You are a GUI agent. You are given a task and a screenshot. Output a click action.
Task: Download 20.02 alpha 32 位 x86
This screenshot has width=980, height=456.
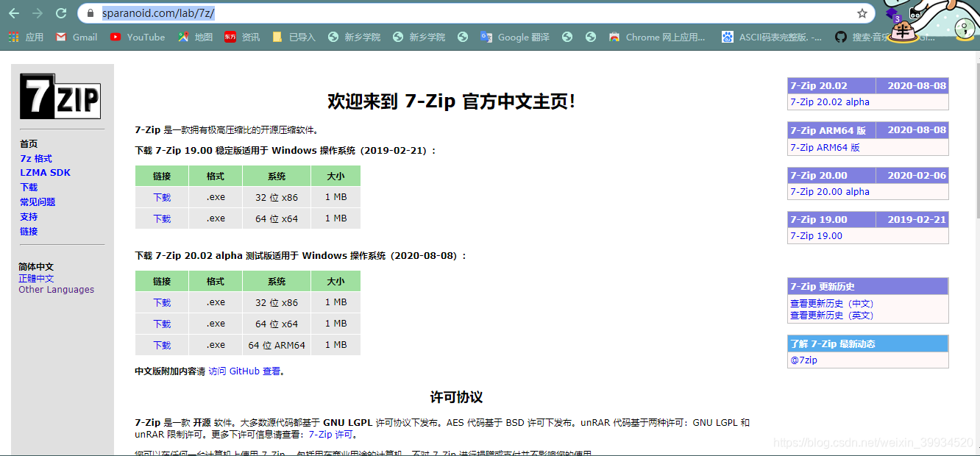coord(162,302)
